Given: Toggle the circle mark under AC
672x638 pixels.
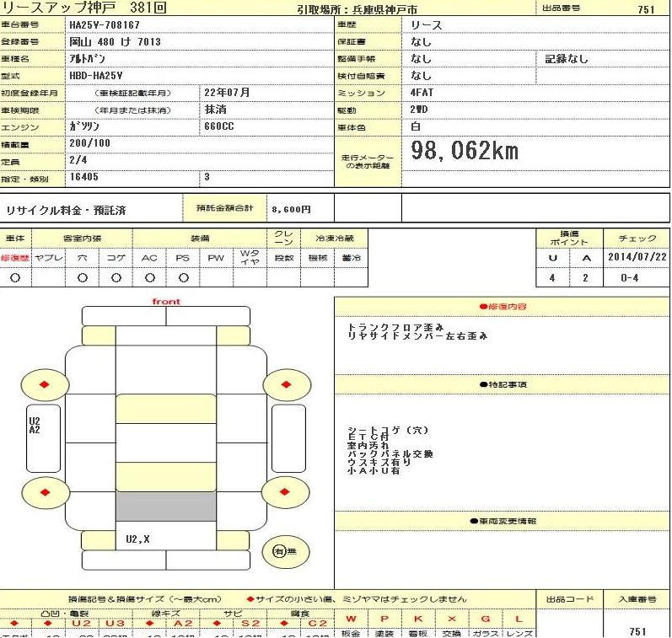Looking at the screenshot, I should point(148,277).
